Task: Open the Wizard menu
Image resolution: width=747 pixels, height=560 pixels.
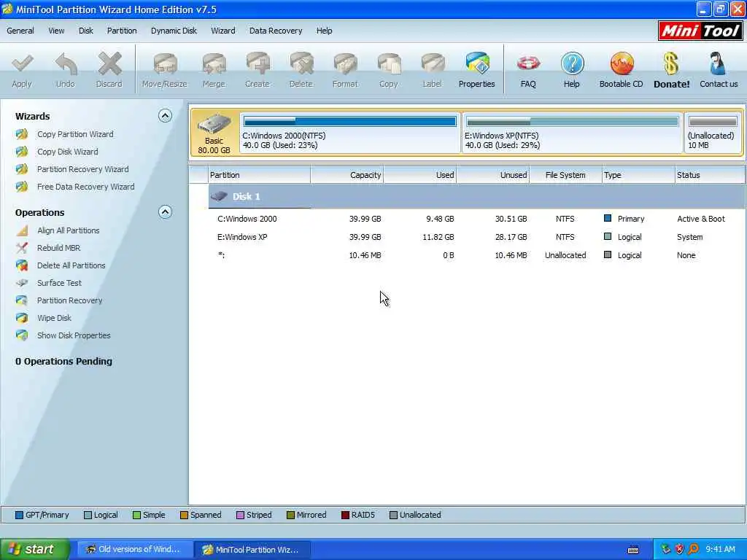Action: [223, 31]
